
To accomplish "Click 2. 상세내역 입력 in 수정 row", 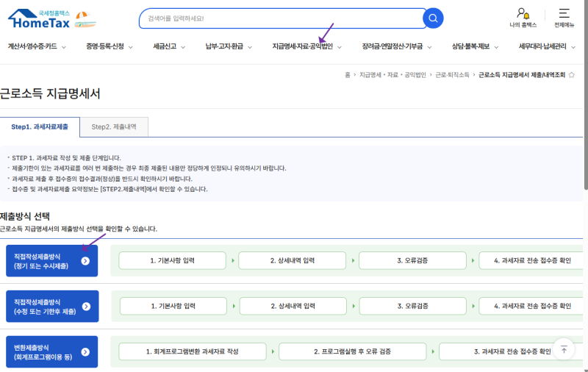I will pyautogui.click(x=293, y=306).
